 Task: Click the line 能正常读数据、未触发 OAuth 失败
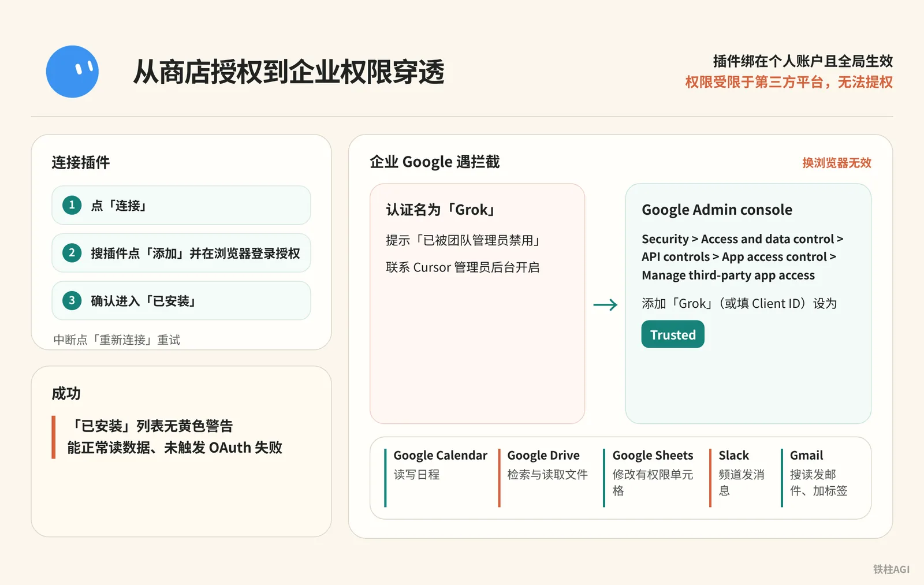pos(174,448)
